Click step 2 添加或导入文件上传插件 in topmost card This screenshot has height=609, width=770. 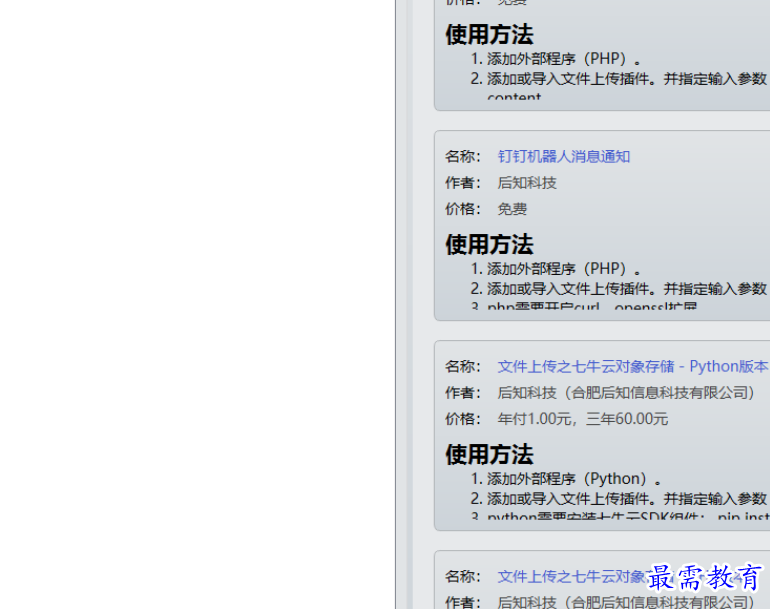[x=627, y=79]
